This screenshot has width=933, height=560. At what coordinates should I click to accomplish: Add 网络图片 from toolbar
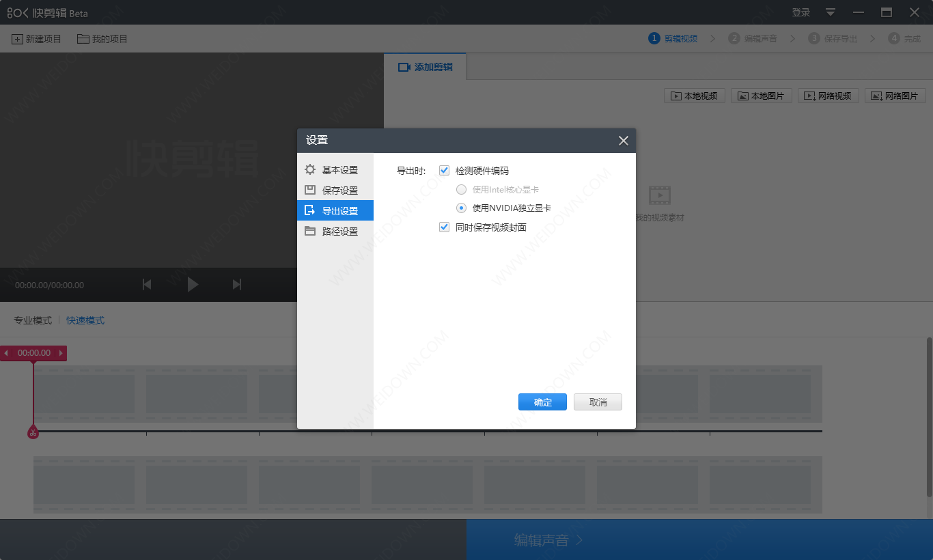click(895, 96)
